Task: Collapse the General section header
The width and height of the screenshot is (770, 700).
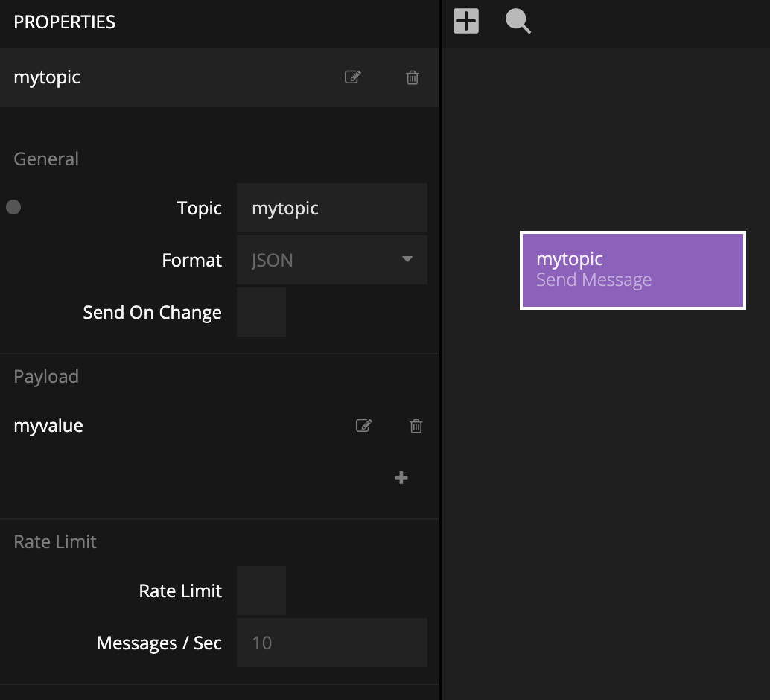Action: 46,159
